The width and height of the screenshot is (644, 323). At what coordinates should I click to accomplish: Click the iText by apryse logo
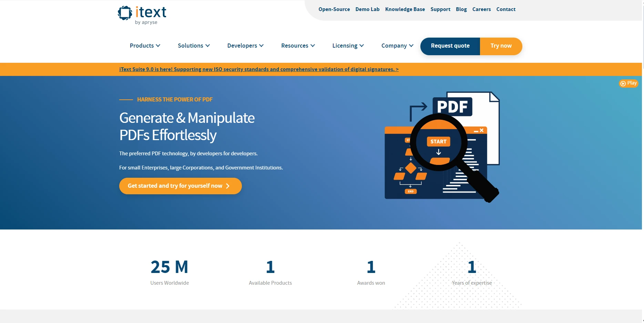coord(142,15)
